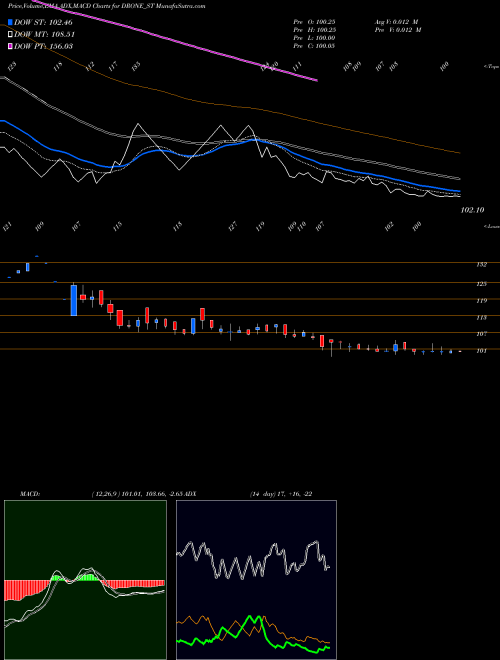This screenshot has height=660, width=500.
Task: Click the 119 price axis label
Action: pyautogui.click(x=481, y=301)
